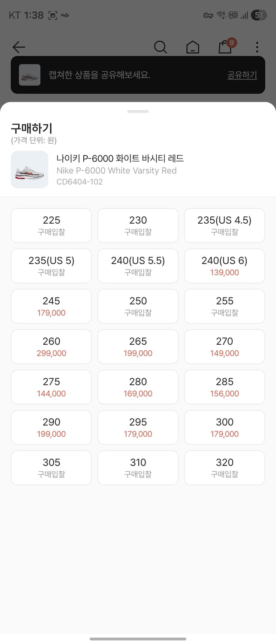Screen dimensions: 276x644
Task: Pick size 275 priced 144,000
Action: click(x=52, y=387)
